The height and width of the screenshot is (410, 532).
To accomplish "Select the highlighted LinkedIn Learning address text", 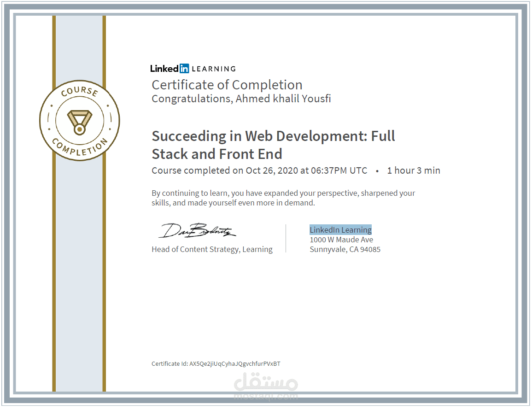I will pyautogui.click(x=341, y=229).
